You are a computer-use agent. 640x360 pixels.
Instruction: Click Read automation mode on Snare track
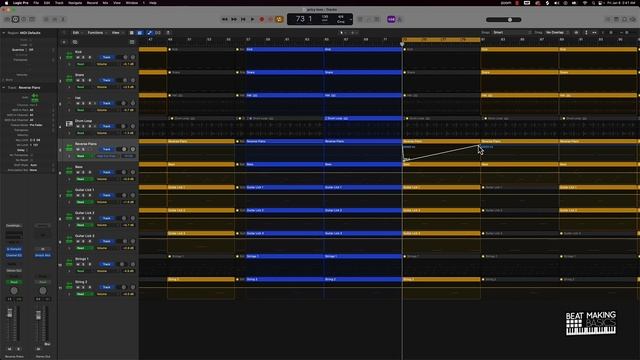(x=81, y=87)
